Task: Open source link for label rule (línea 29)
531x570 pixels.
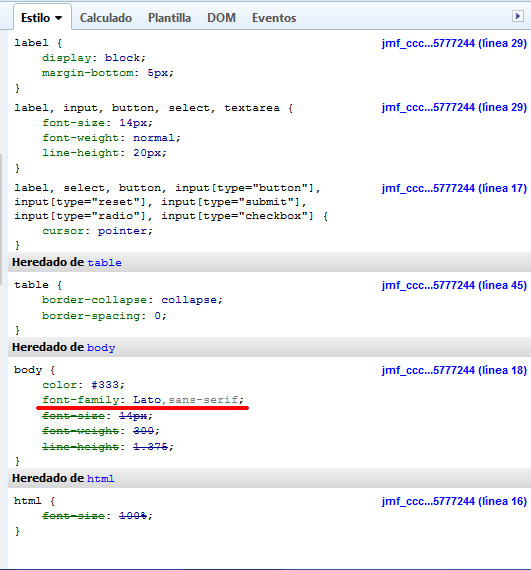Action: [454, 43]
